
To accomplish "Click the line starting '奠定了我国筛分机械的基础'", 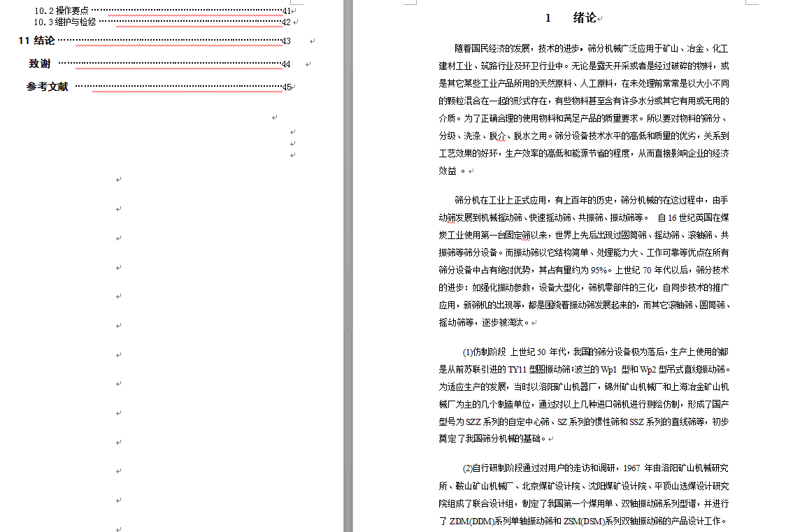I will click(x=493, y=439).
